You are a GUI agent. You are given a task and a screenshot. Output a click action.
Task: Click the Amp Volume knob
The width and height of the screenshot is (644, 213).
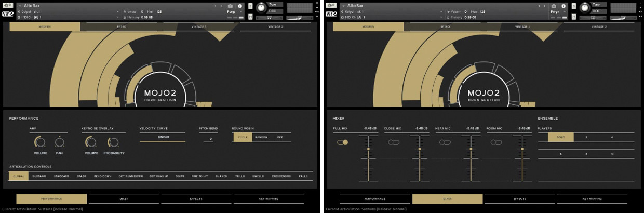[x=39, y=142]
